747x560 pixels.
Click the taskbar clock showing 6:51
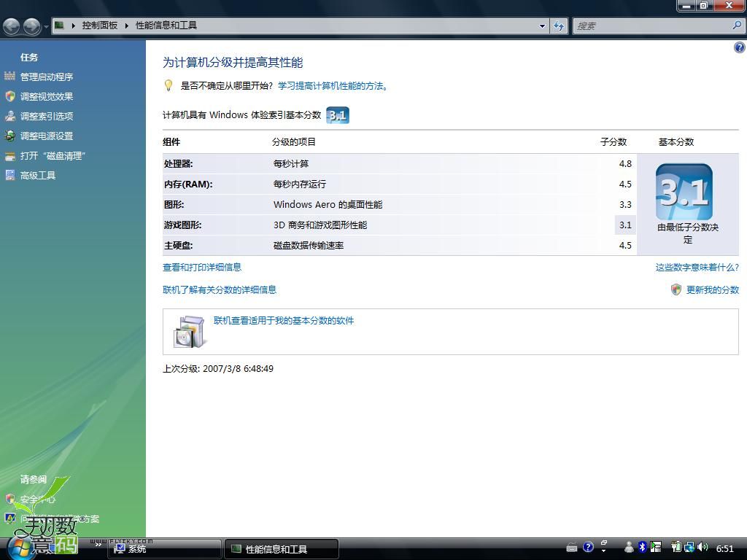click(726, 548)
